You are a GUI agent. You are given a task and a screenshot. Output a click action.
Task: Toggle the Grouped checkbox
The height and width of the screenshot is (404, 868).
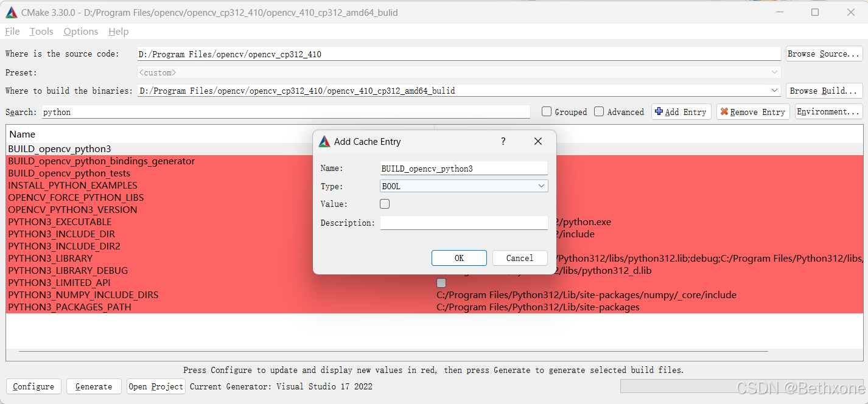coord(547,112)
